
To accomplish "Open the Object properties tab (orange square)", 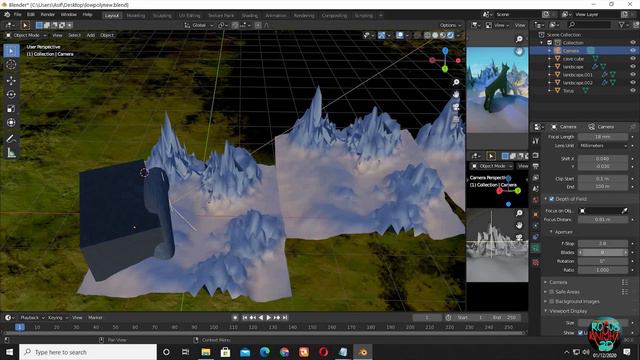I will pos(536,214).
